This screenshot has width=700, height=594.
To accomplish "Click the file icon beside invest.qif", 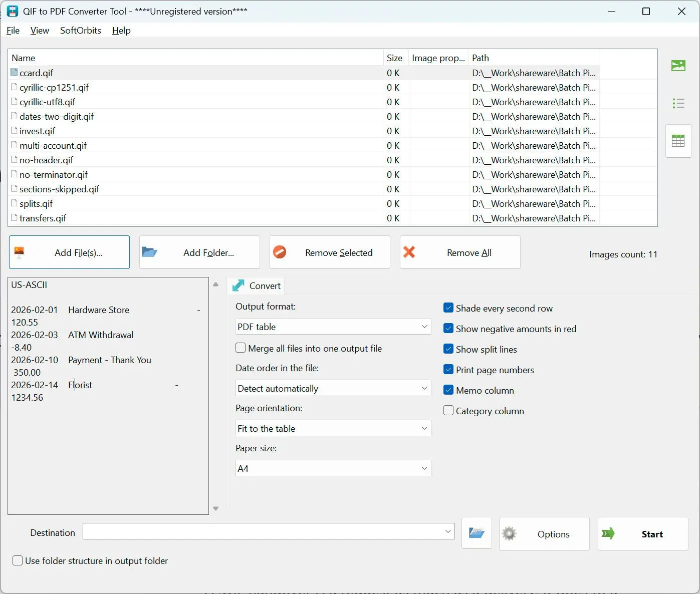I will click(15, 131).
